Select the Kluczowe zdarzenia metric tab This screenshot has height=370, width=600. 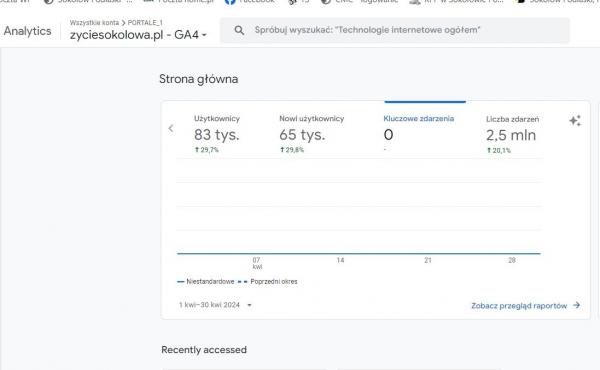419,134
